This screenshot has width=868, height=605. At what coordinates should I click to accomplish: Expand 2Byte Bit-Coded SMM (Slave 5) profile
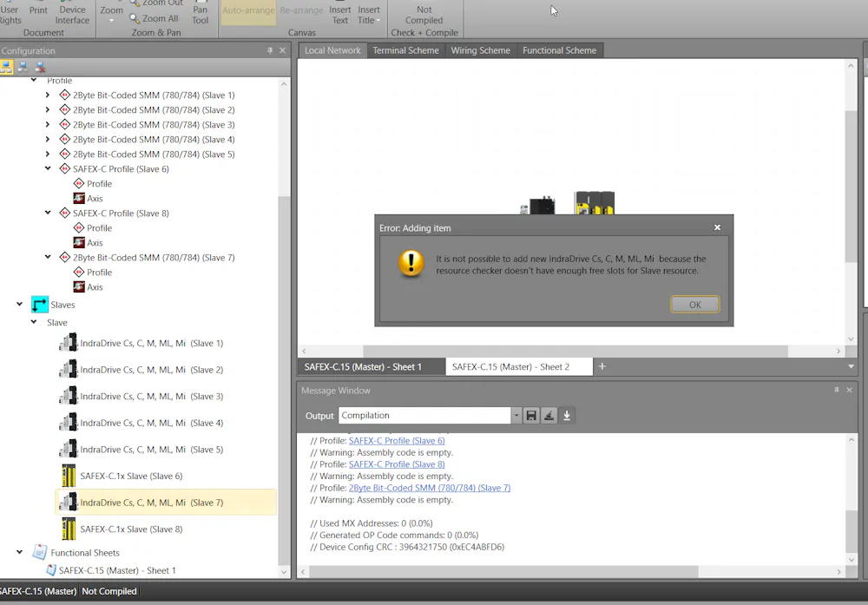coord(48,154)
